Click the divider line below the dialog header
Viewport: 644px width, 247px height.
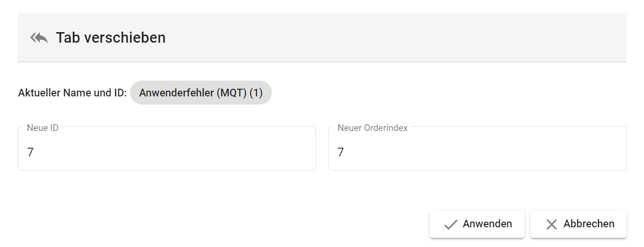(x=322, y=62)
